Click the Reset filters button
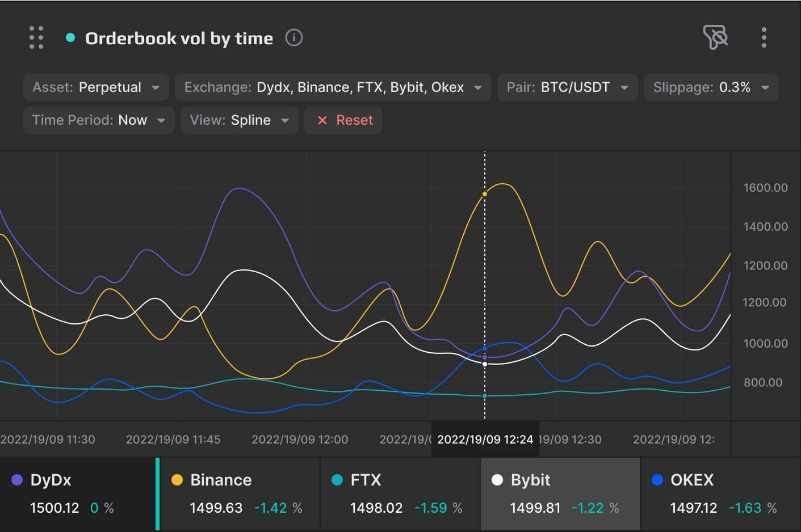This screenshot has height=532, width=801. (x=343, y=120)
